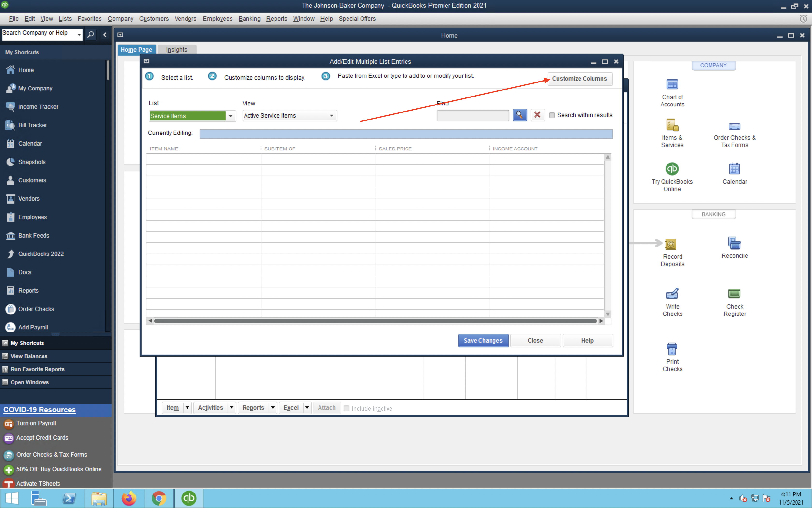
Task: Click the Close button in list entries dialog
Action: pos(535,340)
